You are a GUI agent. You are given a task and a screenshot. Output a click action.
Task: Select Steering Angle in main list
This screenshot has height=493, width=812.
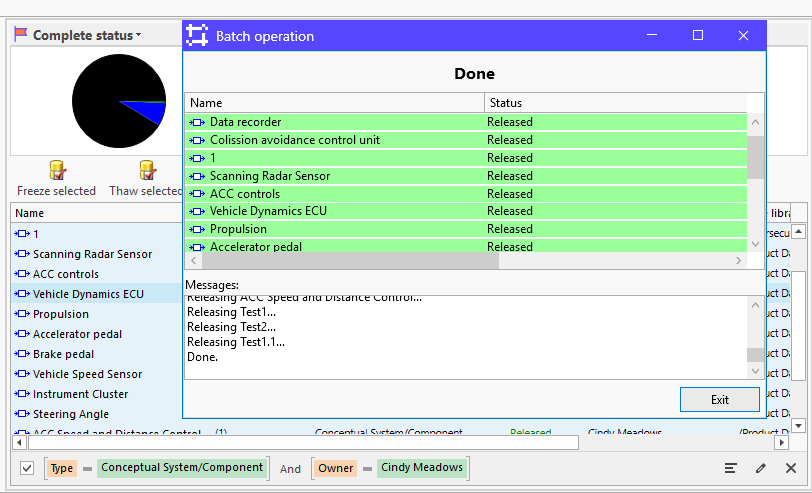(97, 414)
